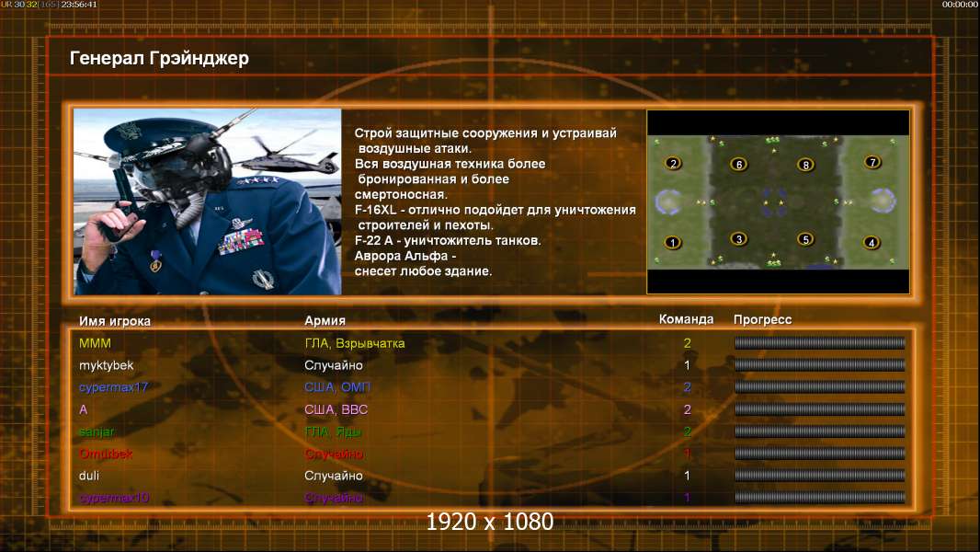Select player name 'sanjar'
Image resolution: width=980 pixels, height=552 pixels.
[x=97, y=432]
